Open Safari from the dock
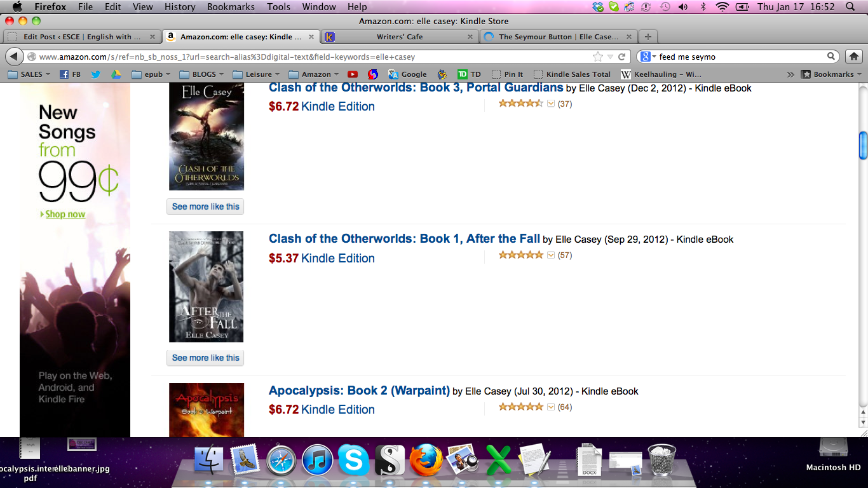The height and width of the screenshot is (488, 868). point(281,459)
